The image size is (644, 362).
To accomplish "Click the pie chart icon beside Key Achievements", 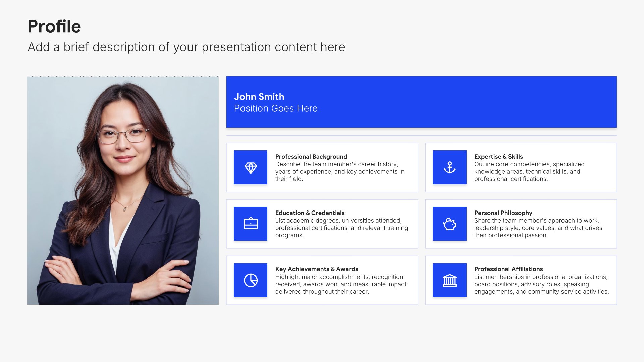I will pos(251,280).
